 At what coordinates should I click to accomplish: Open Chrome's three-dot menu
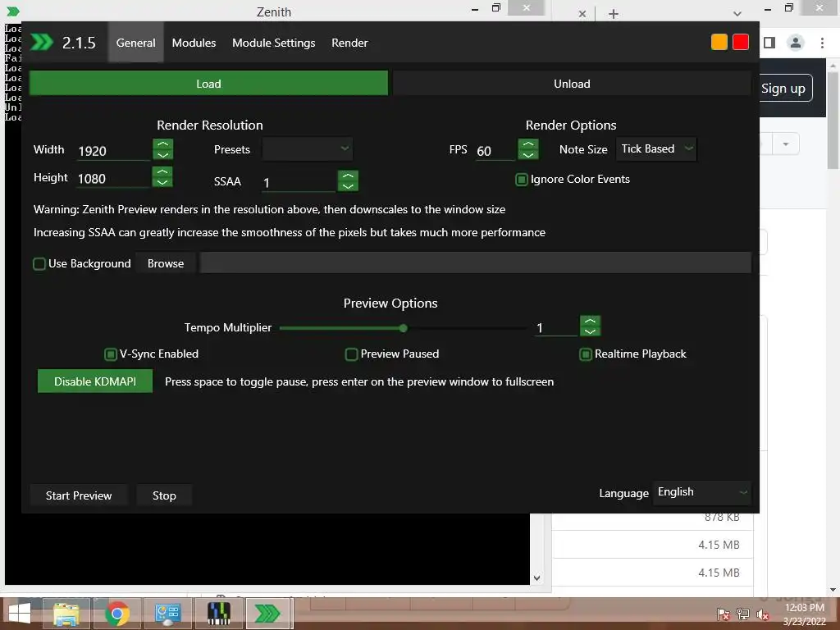point(822,43)
